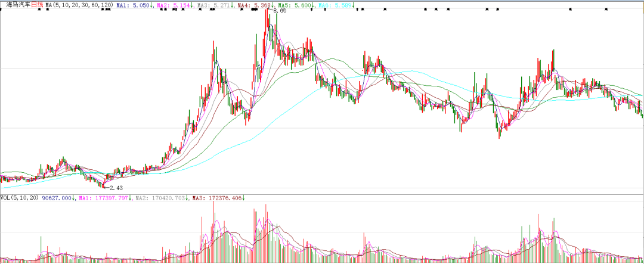Open VOL(5,10,20) indicator parameters
Image resolution: width=644 pixels, height=264 pixels.
(19, 198)
